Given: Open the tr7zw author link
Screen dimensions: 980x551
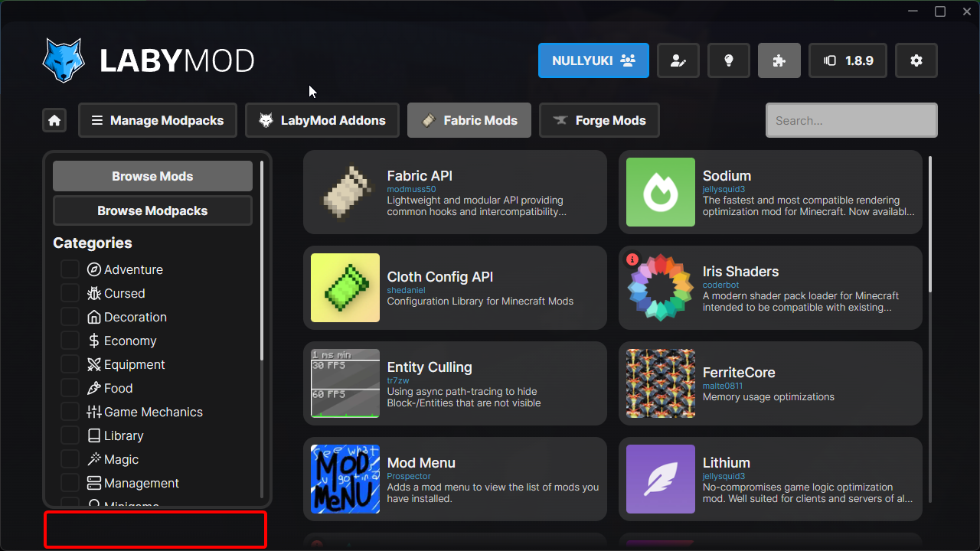Looking at the screenshot, I should click(398, 380).
